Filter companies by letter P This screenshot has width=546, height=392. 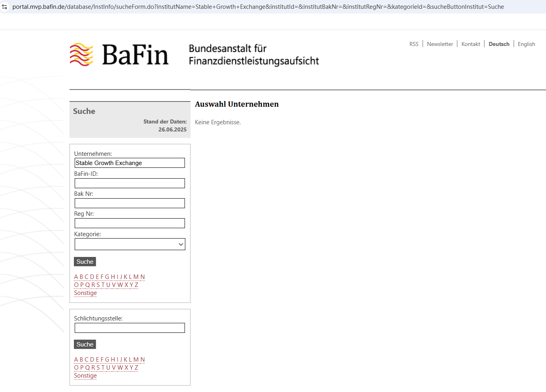(82, 285)
